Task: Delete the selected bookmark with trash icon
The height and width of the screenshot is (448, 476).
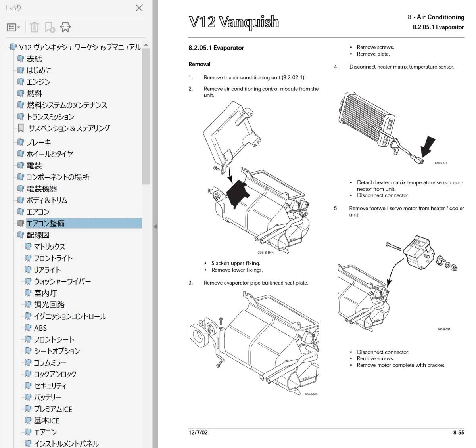Action: [x=35, y=27]
